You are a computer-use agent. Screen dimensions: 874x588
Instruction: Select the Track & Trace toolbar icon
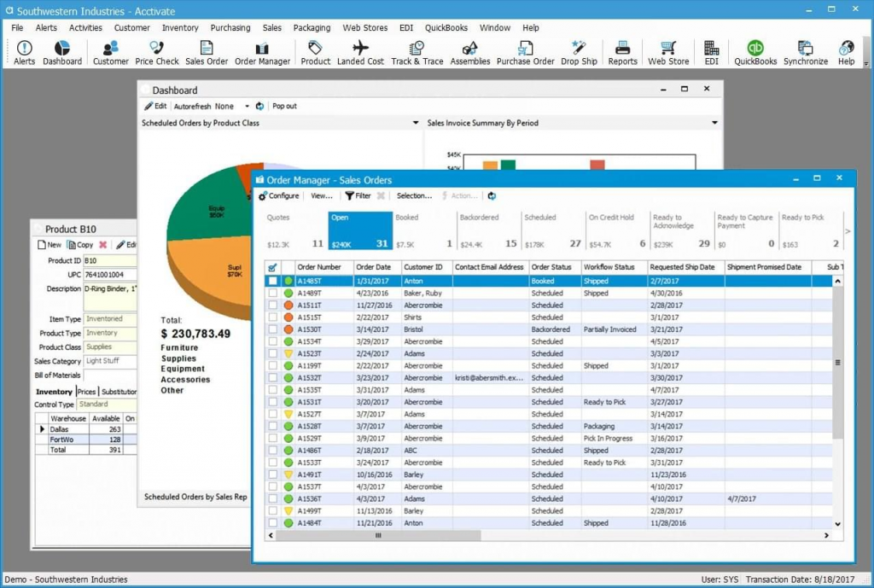point(417,51)
